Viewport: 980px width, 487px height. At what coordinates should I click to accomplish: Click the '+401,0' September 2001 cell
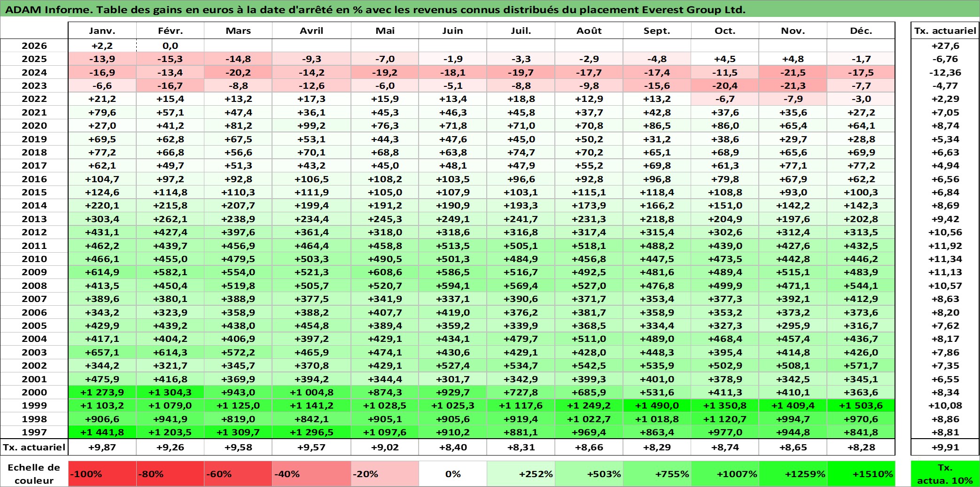(x=657, y=379)
